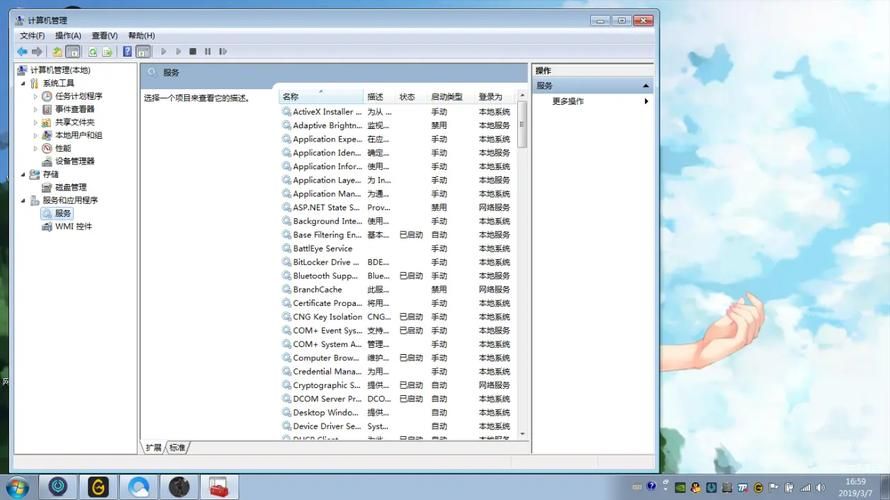This screenshot has width=890, height=500.
Task: Select the BitLocker Drive ... service row
Action: [x=398, y=262]
